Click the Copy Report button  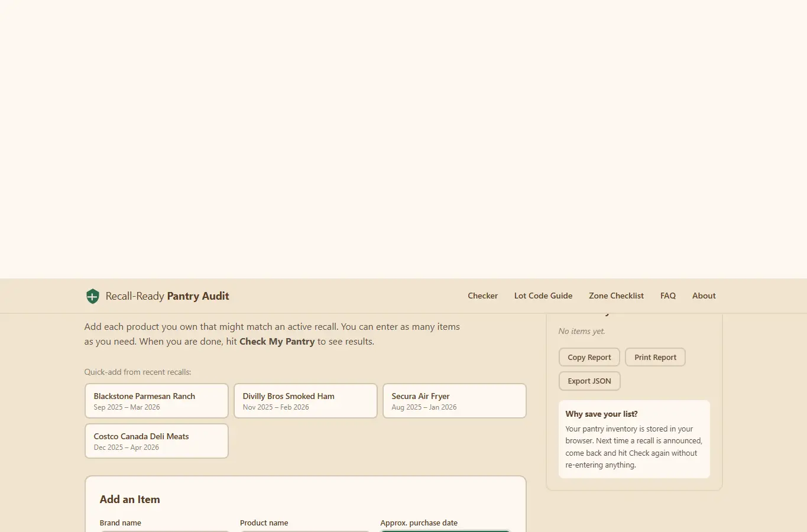(589, 357)
